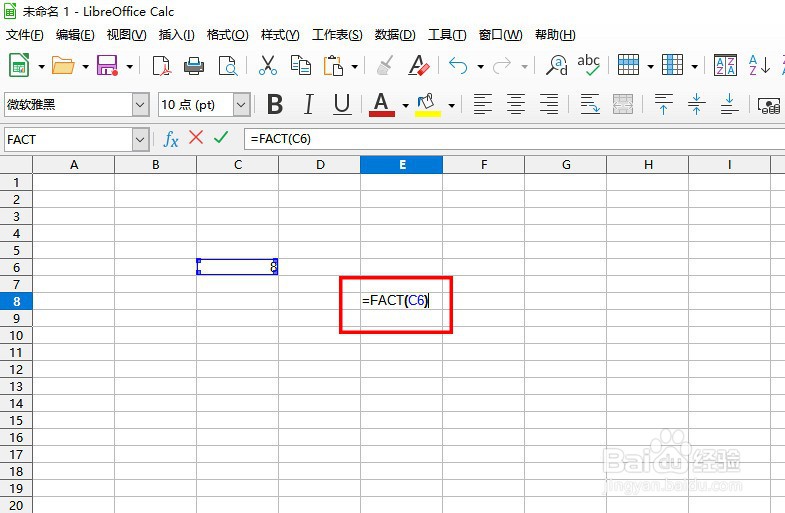
Task: Accept formula with green checkmark
Action: point(221,137)
